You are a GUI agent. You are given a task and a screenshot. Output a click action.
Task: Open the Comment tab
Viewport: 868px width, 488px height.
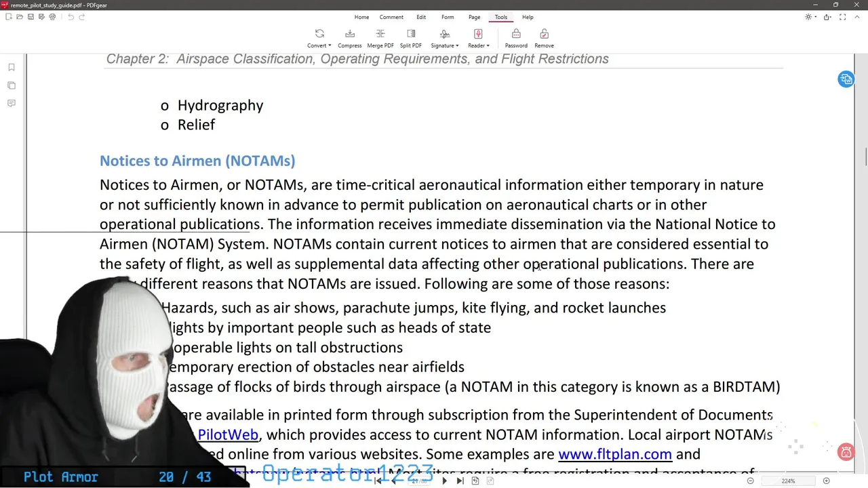pyautogui.click(x=391, y=17)
